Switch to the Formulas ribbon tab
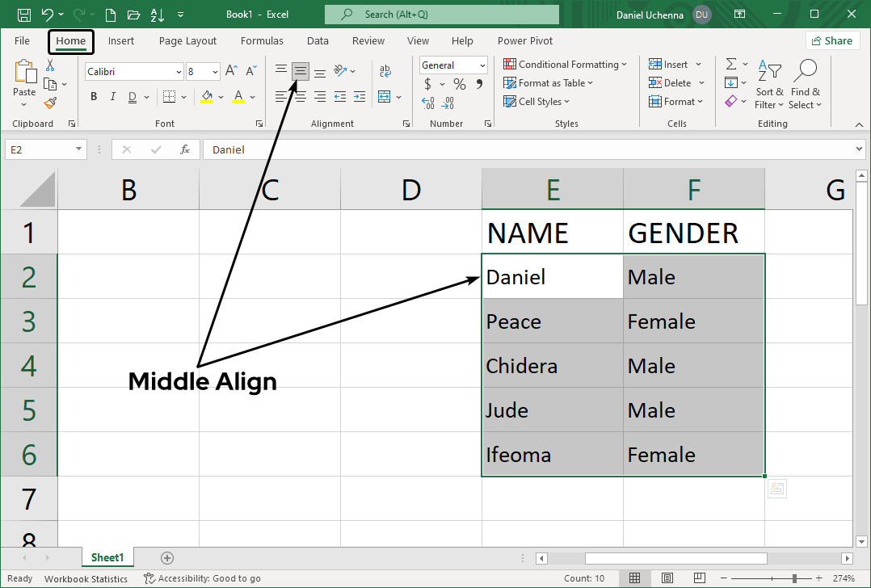871x588 pixels. click(x=262, y=40)
